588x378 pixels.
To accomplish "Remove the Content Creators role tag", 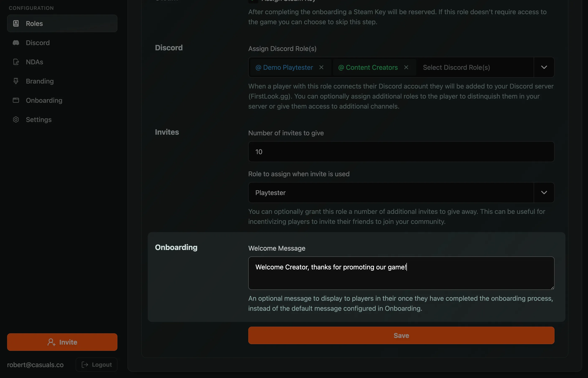I will (406, 67).
